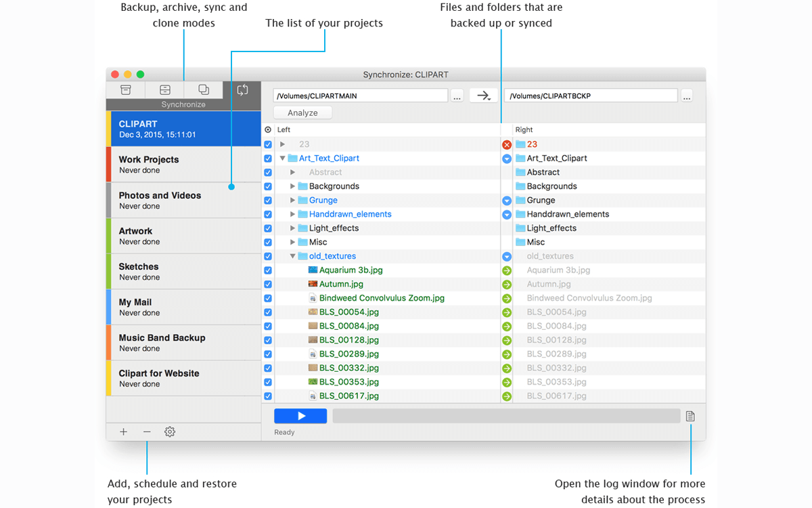
Task: Select the Archive mode icon
Action: [x=164, y=89]
